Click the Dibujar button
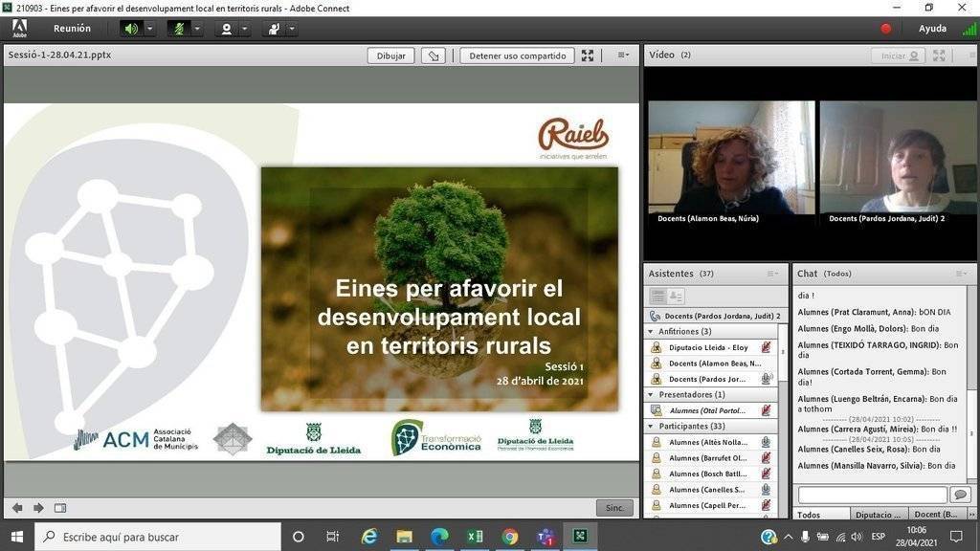 coord(390,55)
